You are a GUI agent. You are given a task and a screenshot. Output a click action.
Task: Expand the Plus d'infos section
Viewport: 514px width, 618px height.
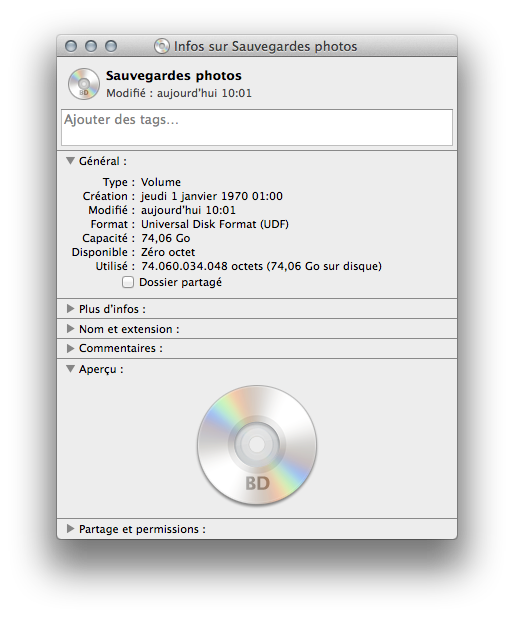(x=71, y=309)
